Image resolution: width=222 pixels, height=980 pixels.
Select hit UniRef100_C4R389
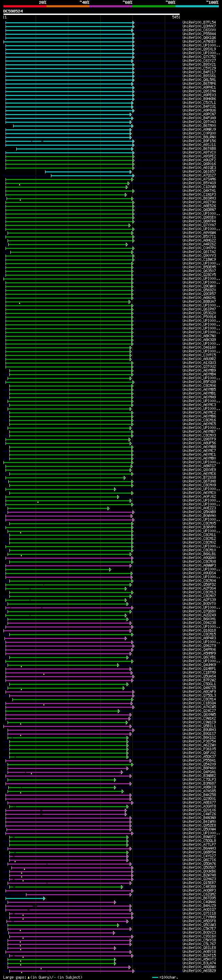199,887
